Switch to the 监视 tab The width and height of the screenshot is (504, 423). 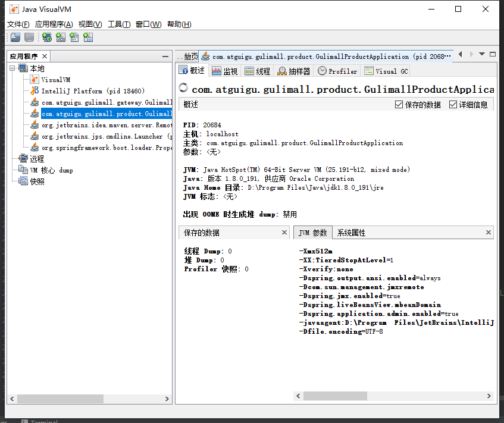click(225, 71)
